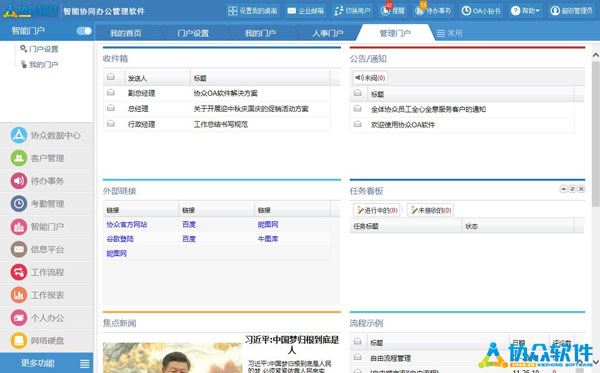Click mail icon of 行政经理 inbox row
Viewport: 600px width, 373px height.
111,124
